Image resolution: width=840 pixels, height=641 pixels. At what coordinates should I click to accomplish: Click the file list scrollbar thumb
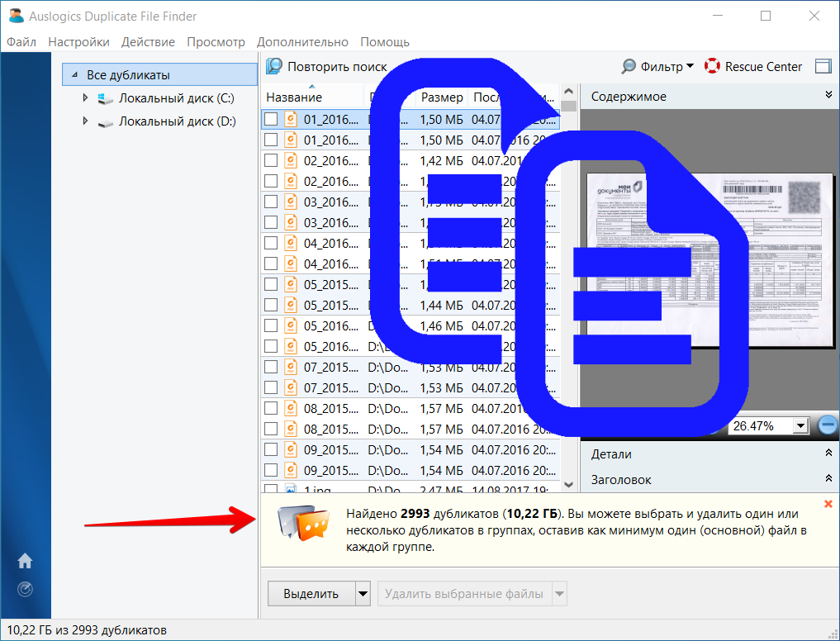click(x=569, y=106)
